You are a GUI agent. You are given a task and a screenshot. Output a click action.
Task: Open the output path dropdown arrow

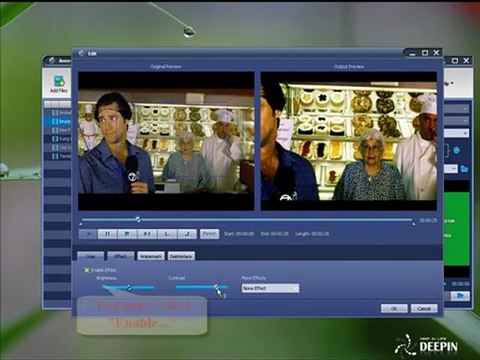pos(453,169)
